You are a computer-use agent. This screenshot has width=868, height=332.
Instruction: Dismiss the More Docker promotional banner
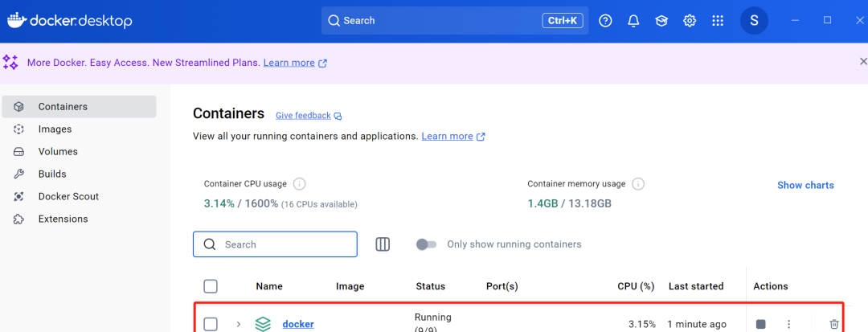863,61
